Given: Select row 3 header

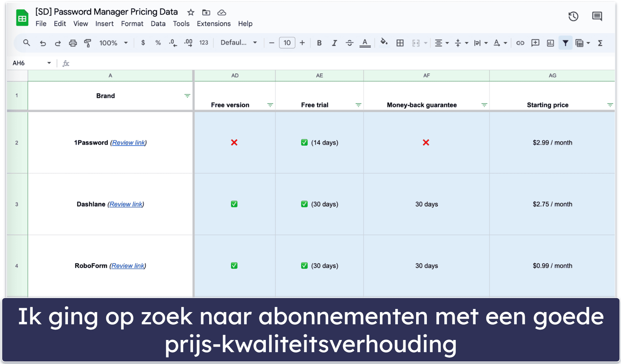Looking at the screenshot, I should [x=17, y=204].
